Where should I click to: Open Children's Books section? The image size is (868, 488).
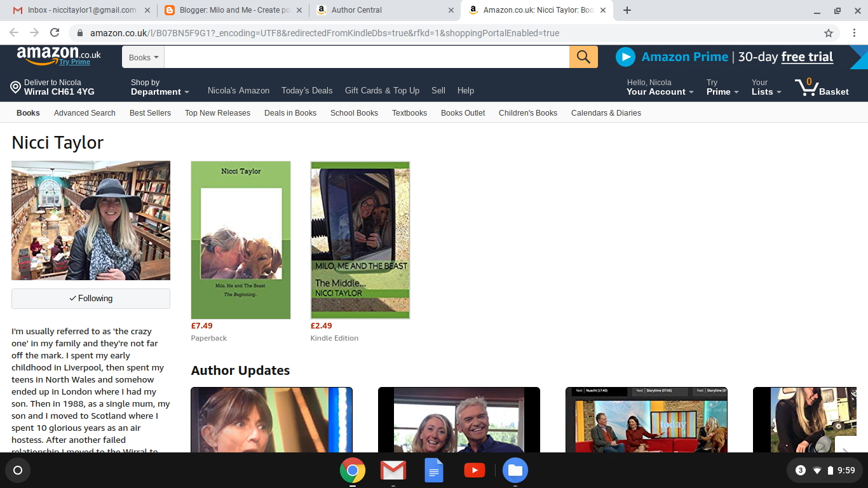528,113
